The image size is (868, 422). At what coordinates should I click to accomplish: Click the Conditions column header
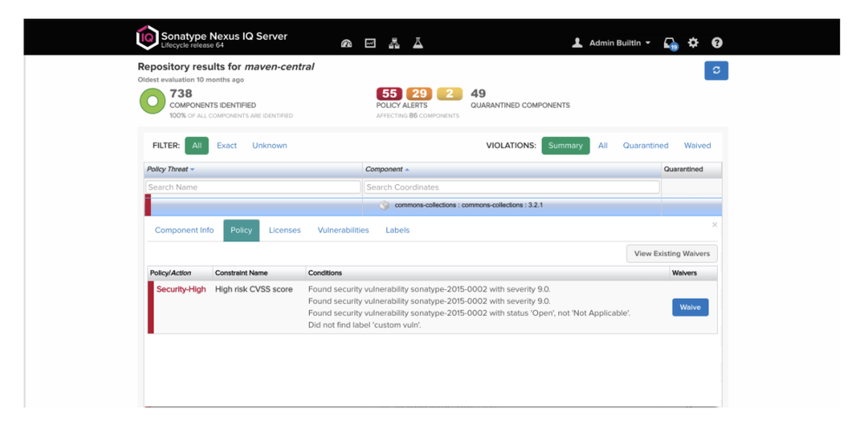click(325, 273)
